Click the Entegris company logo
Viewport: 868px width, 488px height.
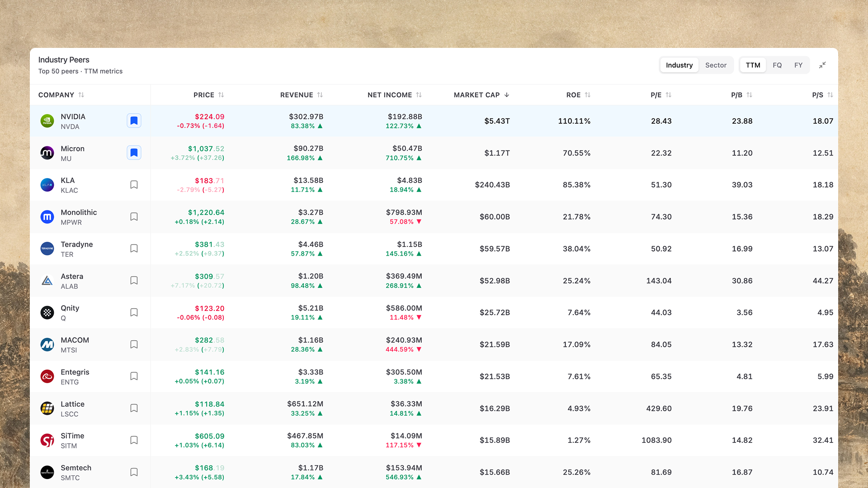pyautogui.click(x=47, y=376)
